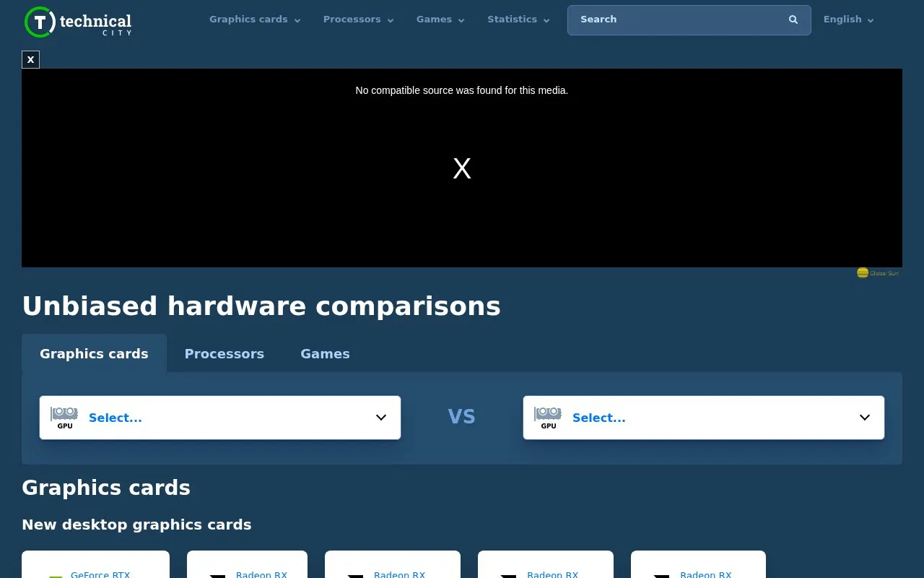Click the large X in the video player
The image size is (924, 578).
462,168
